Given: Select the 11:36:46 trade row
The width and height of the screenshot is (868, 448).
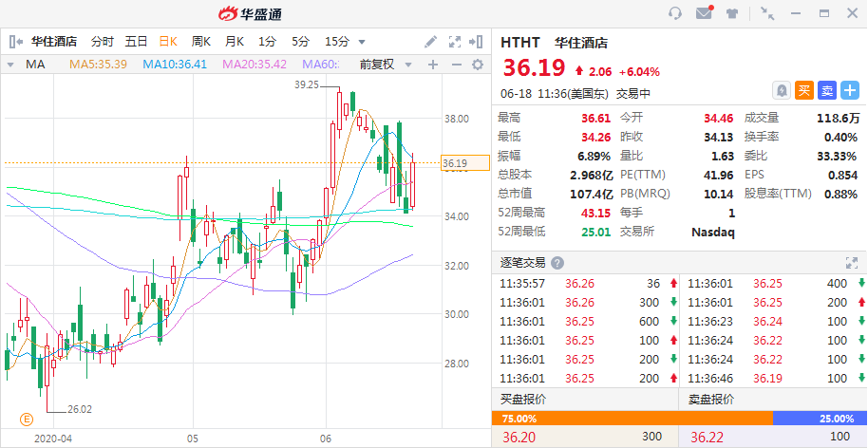Looking at the screenshot, I should tap(774, 379).
